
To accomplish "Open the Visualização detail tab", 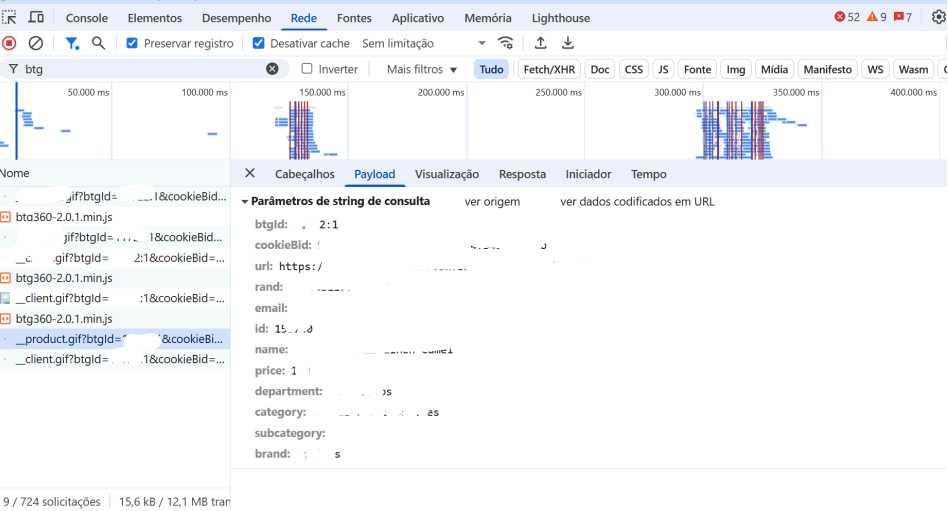I will click(447, 174).
